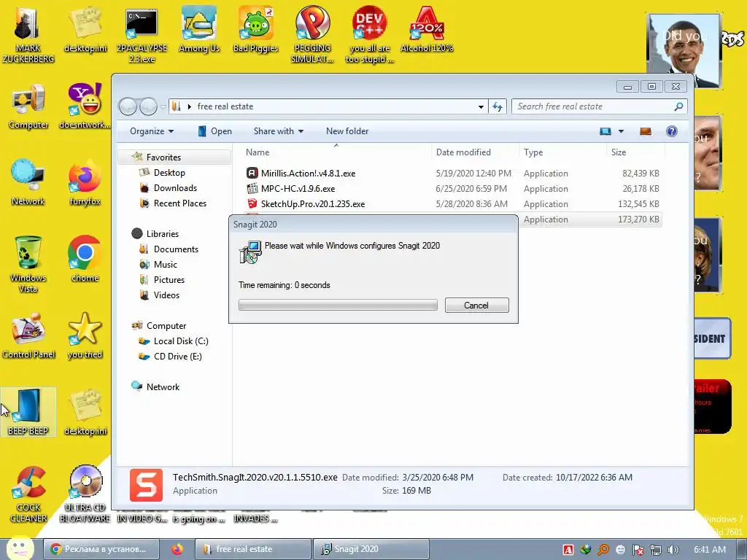Click the Open toolbar button
The width and height of the screenshot is (747, 560).
215,131
